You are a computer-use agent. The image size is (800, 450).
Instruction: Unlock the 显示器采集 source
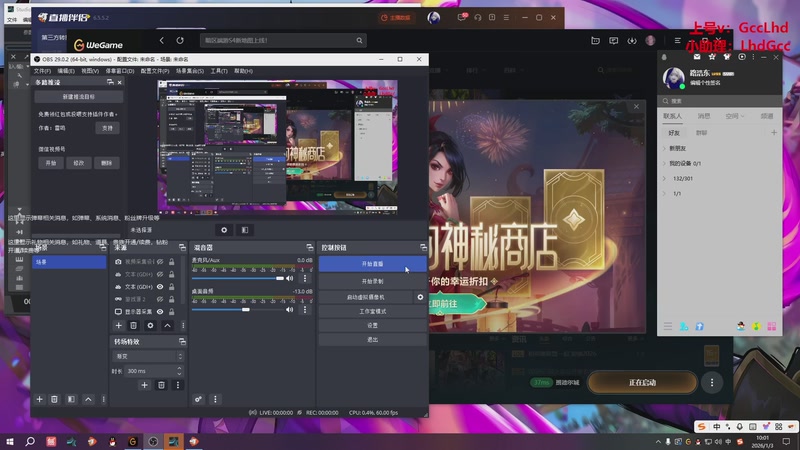(x=172, y=312)
